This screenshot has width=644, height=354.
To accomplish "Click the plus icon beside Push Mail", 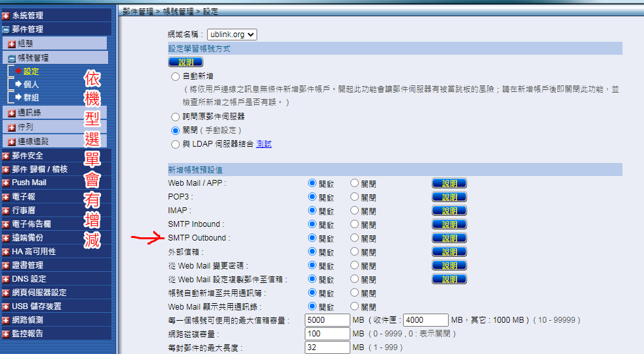I will coord(6,183).
